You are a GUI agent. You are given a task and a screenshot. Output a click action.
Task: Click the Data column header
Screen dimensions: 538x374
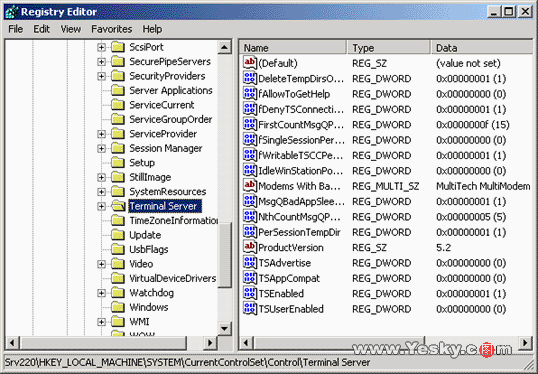(482, 48)
